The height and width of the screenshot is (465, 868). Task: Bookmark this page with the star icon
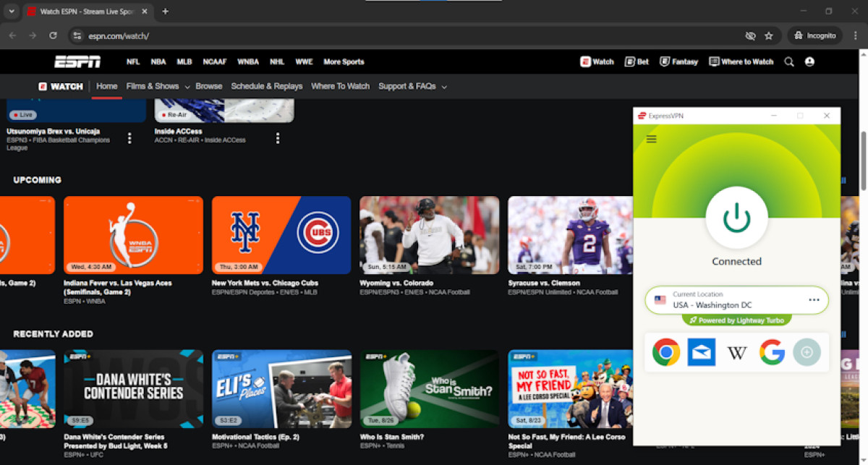(x=769, y=35)
